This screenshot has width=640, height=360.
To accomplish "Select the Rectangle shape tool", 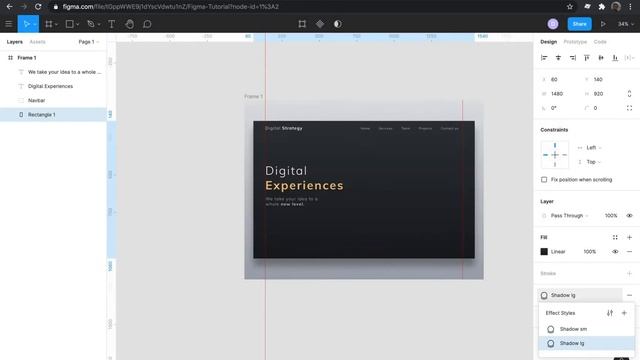I will coord(69,24).
